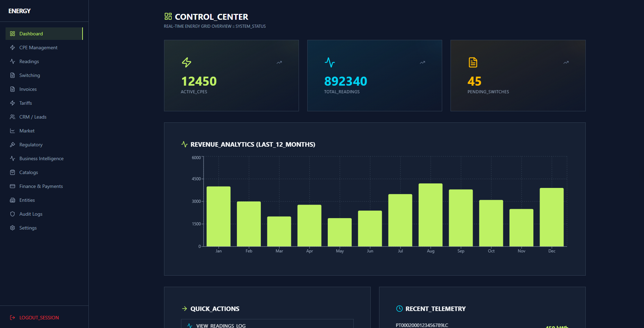This screenshot has height=328, width=644.
Task: Click the gavel icon beside Regulatory
Action: (12, 145)
